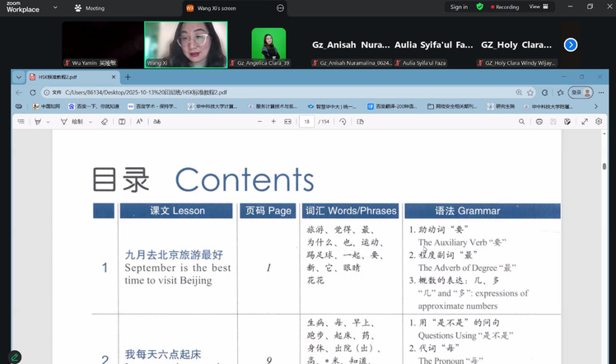
Task: Open the Zoom Workplace dropdown arrow
Action: 54,8
